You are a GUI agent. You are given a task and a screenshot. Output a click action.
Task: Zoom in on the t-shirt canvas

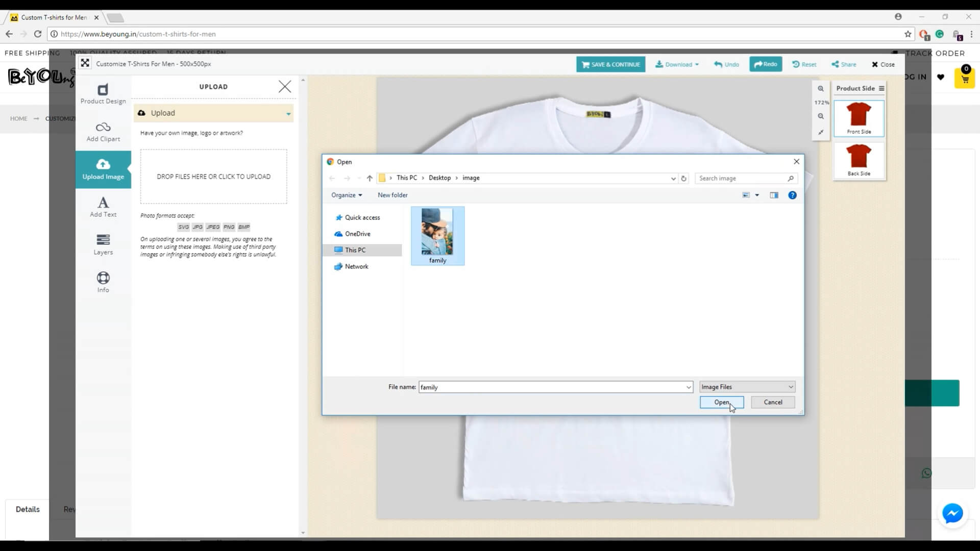click(x=821, y=89)
